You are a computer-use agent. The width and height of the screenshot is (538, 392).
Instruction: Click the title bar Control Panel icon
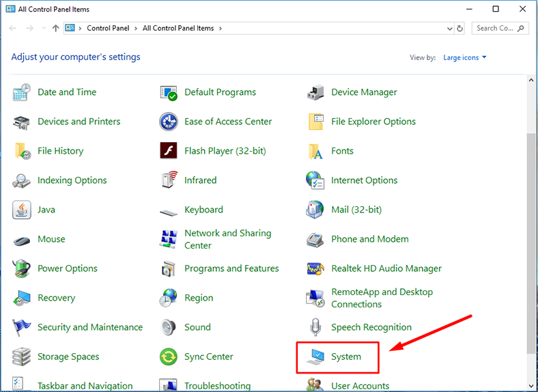[11, 9]
